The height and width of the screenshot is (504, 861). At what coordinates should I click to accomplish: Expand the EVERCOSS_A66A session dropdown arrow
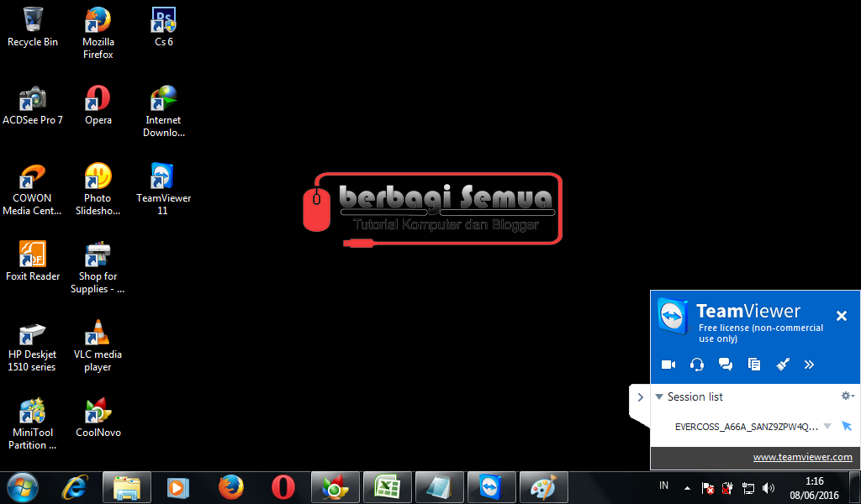pos(827,426)
